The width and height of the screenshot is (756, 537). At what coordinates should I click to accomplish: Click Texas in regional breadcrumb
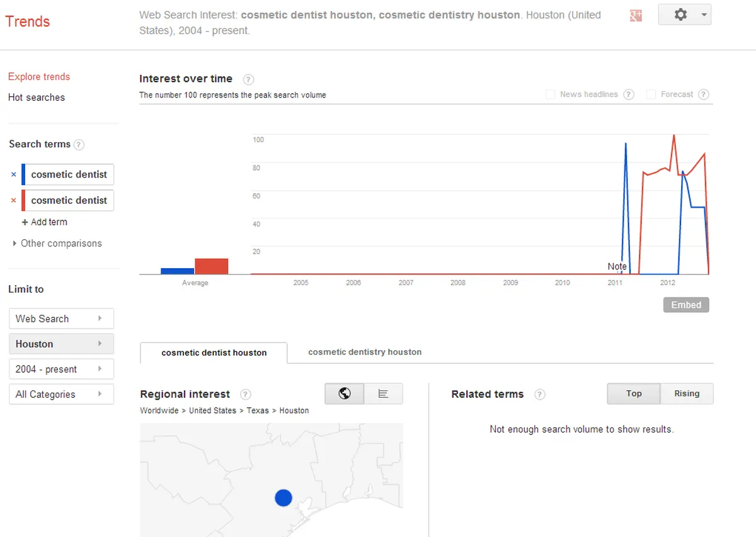point(258,410)
